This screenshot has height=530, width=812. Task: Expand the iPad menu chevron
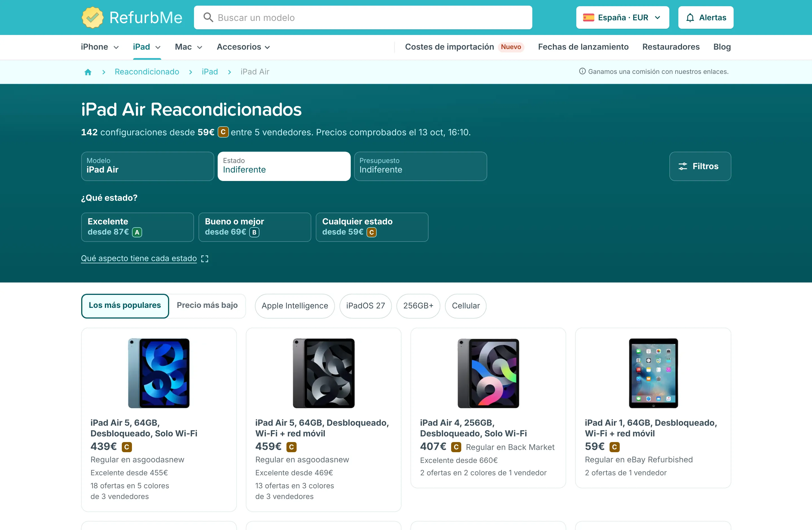(x=158, y=47)
